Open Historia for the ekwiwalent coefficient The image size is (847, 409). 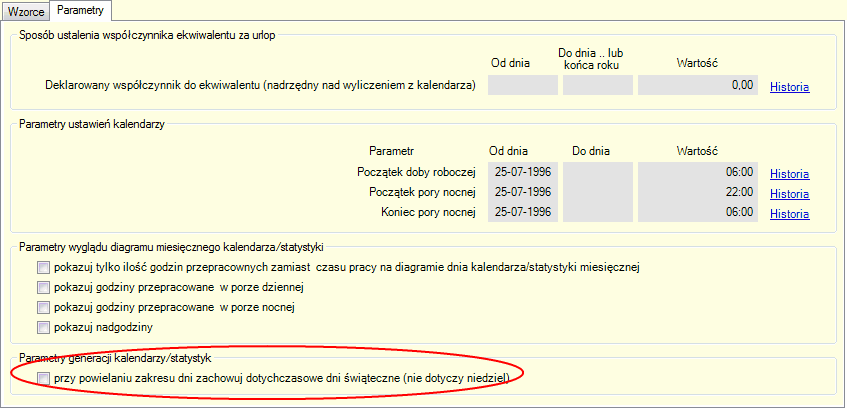point(789,87)
